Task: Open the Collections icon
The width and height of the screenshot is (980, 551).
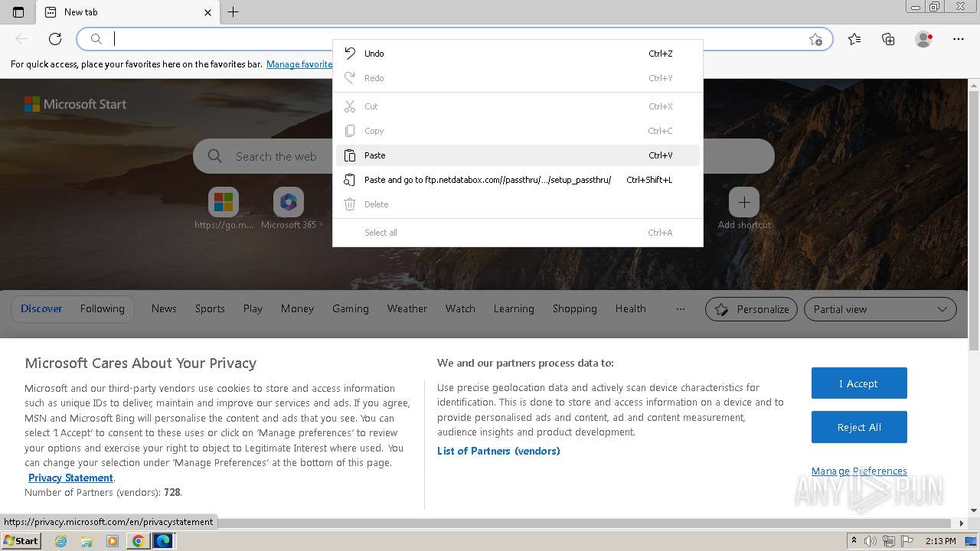Action: [888, 39]
